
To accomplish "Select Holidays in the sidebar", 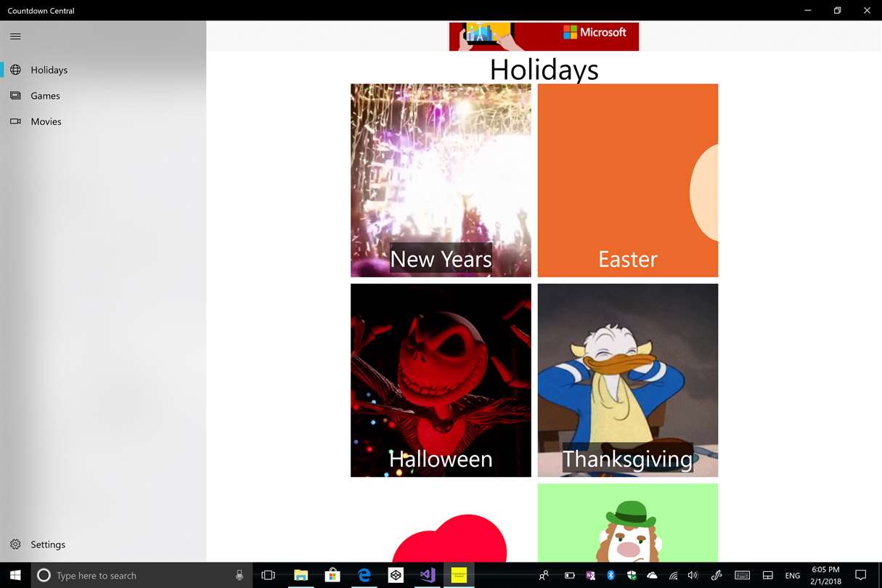I will click(x=103, y=70).
